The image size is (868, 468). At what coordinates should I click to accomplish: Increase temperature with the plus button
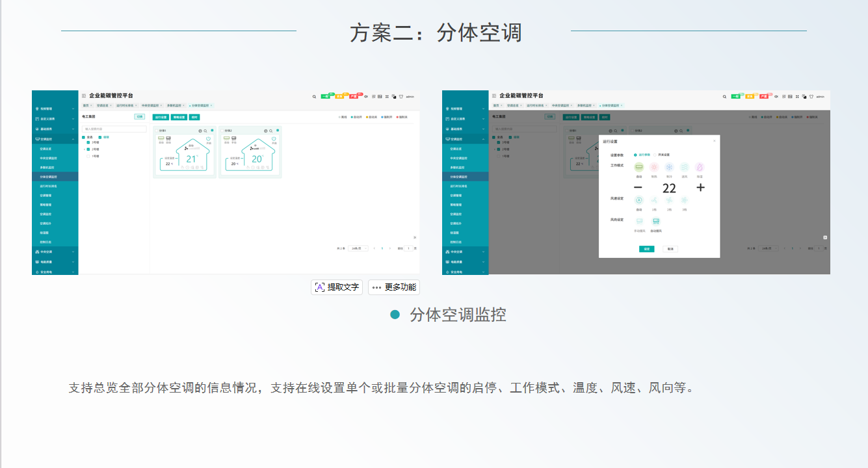(700, 188)
